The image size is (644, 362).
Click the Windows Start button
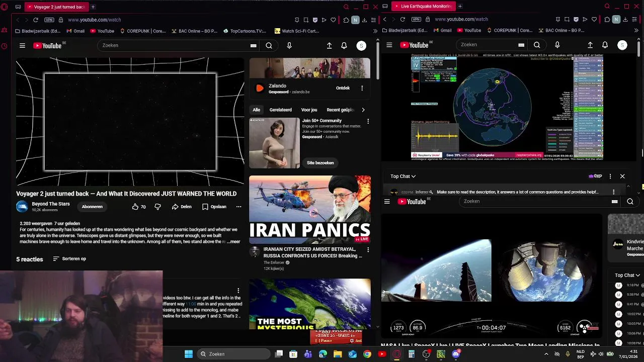(189, 354)
